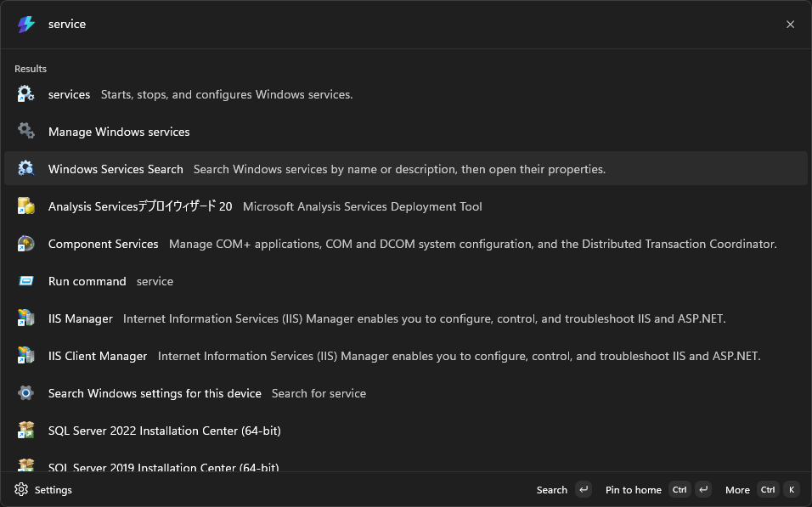Clear the search with the X button
Viewport: 812px width, 507px height.
pyautogui.click(x=790, y=25)
